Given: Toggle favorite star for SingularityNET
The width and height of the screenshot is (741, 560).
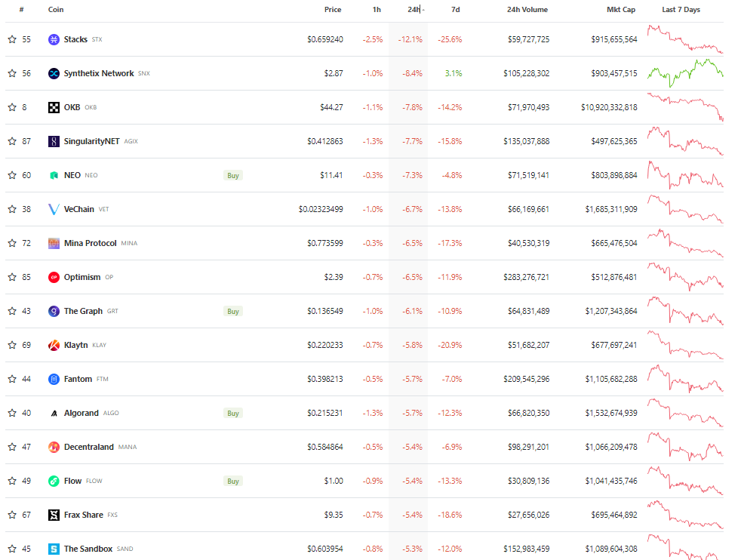Looking at the screenshot, I should point(12,141).
